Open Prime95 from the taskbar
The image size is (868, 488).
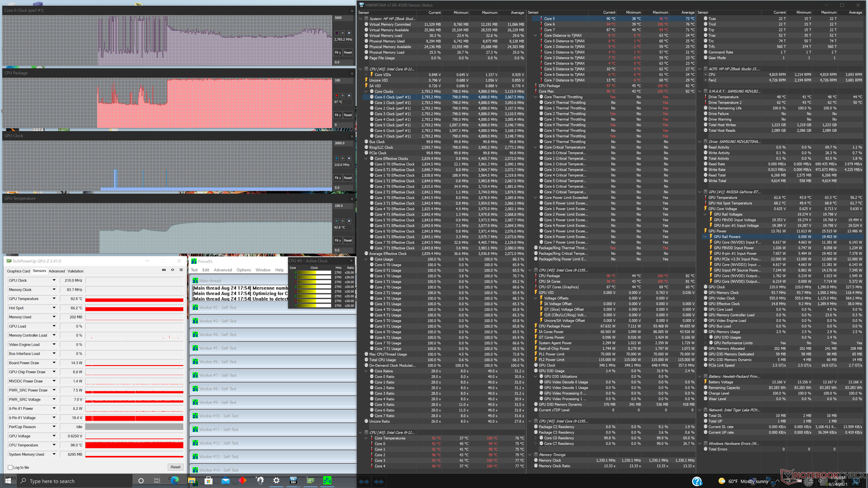(x=327, y=480)
